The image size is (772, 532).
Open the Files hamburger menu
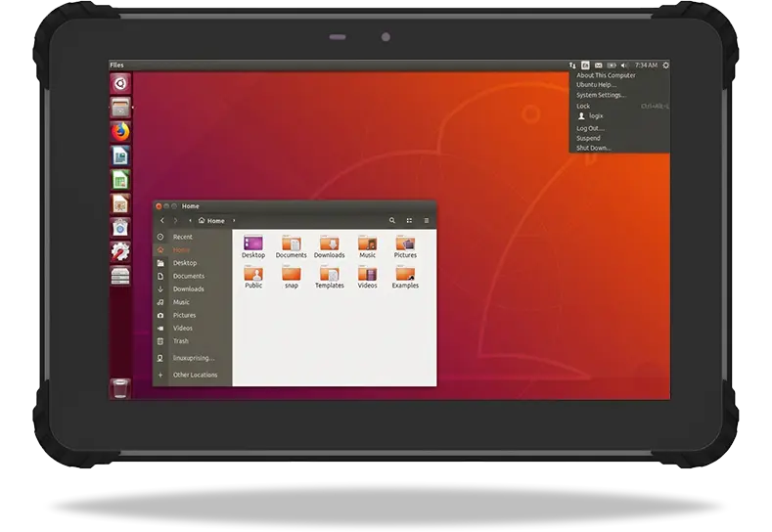pos(427,221)
